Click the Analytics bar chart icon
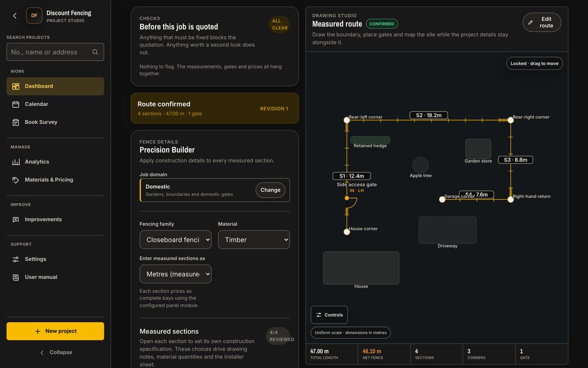Screen dimensions: 588x368 [16, 162]
